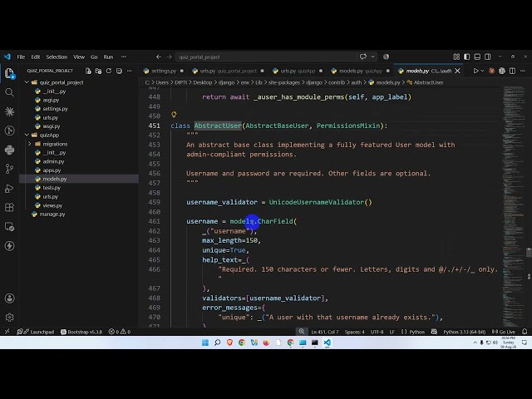Expand the migrations folder

point(30,144)
